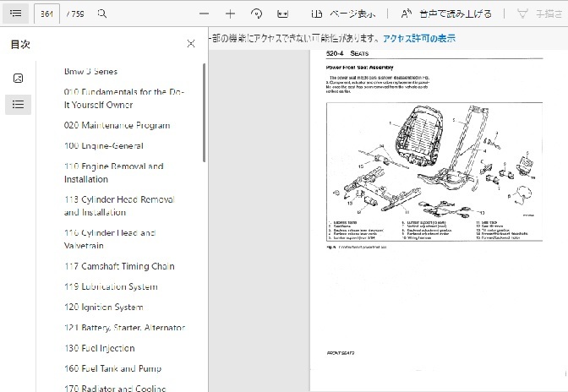Toggle the table of contents sidebar button
This screenshot has height=392, width=568.
point(15,14)
